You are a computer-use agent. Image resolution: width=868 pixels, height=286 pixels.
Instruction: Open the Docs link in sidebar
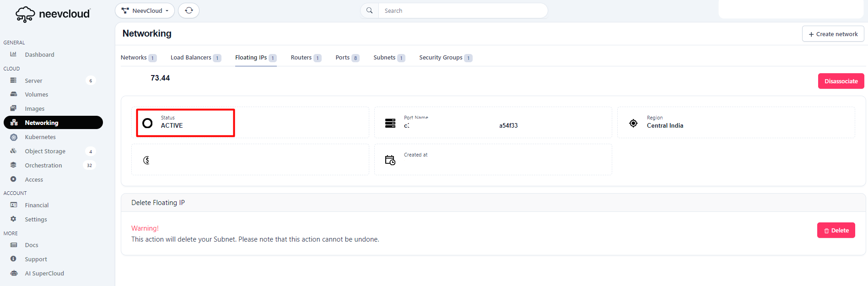pyautogui.click(x=32, y=245)
